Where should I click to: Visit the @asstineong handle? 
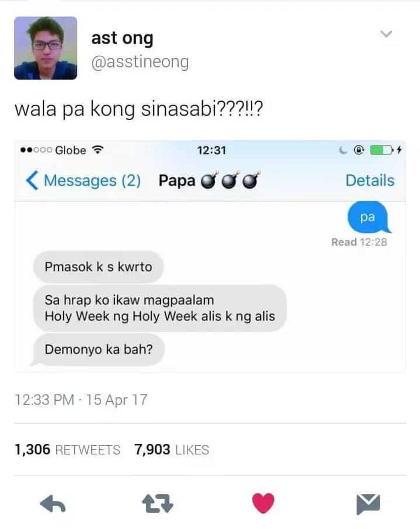pyautogui.click(x=140, y=62)
